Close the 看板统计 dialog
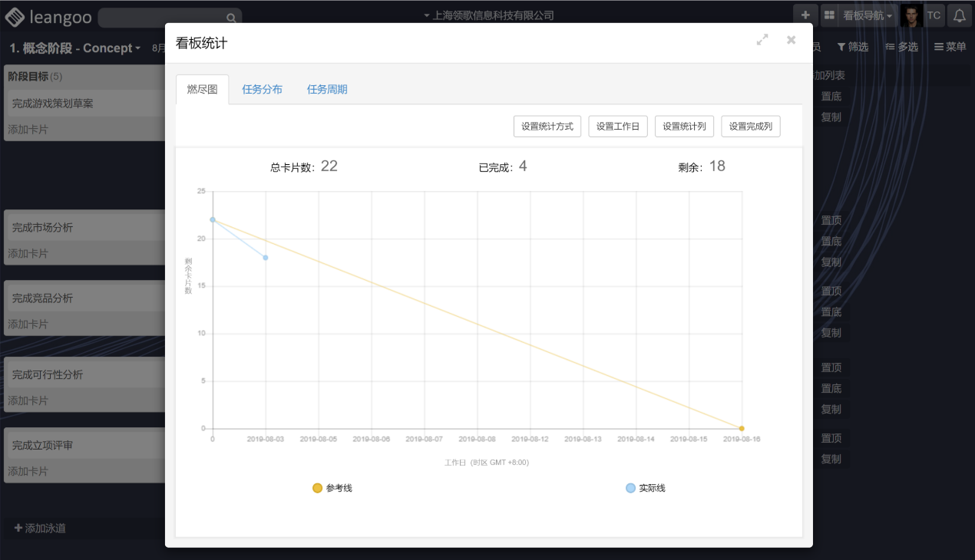The image size is (975, 560). coord(791,40)
